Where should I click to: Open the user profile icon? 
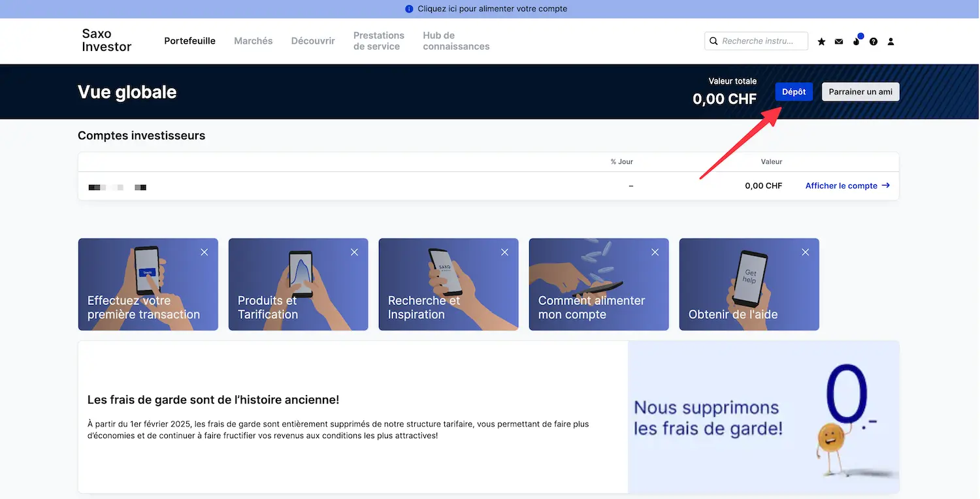click(890, 41)
